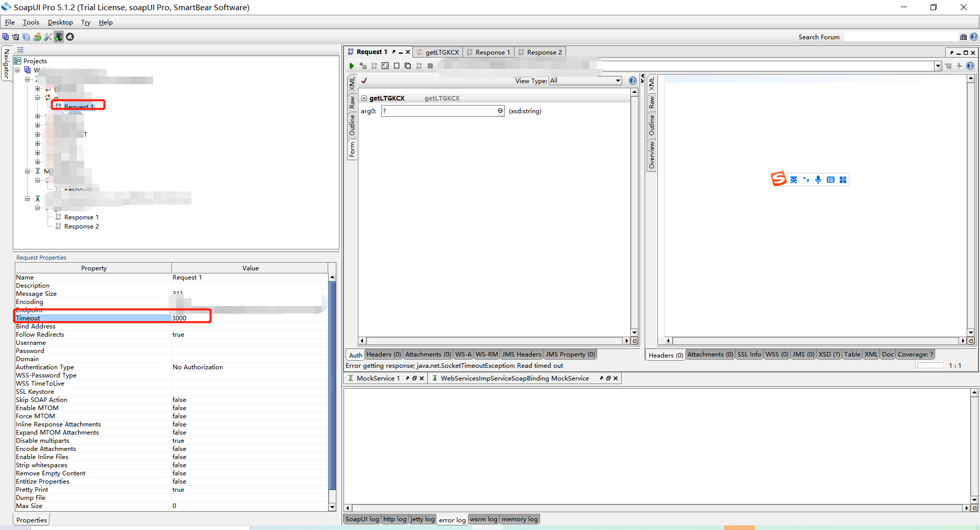Click the plus icon beside endpoint
This screenshot has height=530, width=980.
click(x=959, y=66)
